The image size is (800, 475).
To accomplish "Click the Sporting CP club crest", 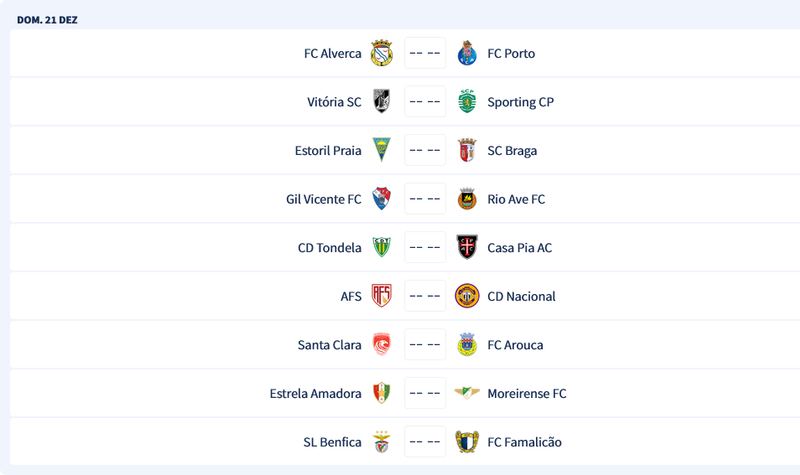I will pyautogui.click(x=466, y=102).
